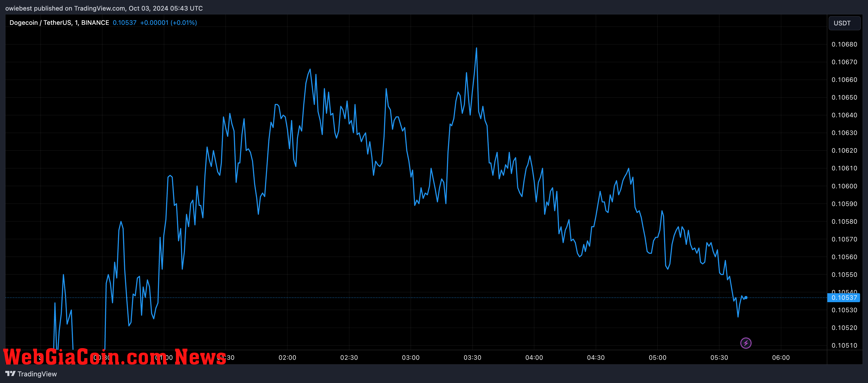Click the +0.00001 (+0.01%) change value
The width and height of the screenshot is (868, 383).
point(169,22)
